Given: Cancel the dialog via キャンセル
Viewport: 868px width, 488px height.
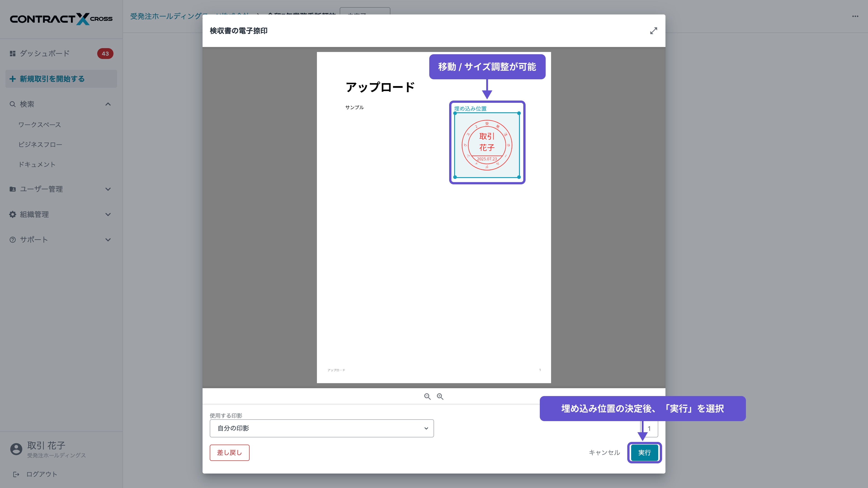Looking at the screenshot, I should (604, 453).
